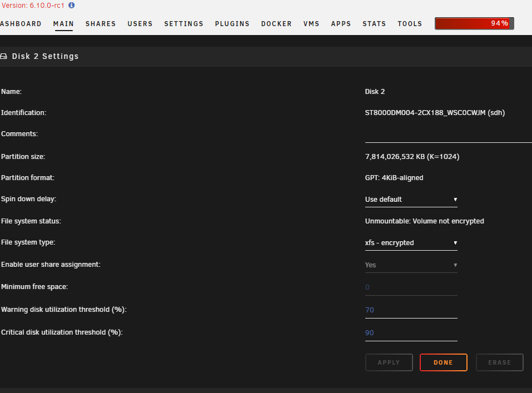This screenshot has height=393, width=532.
Task: Click the Disk 2 Settings drive icon
Action: (3, 56)
